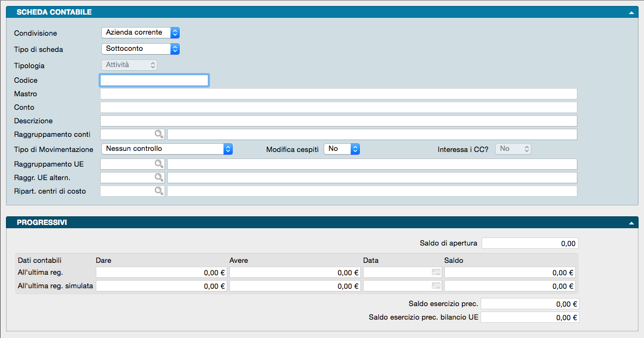This screenshot has width=644, height=338.
Task: Click the Saldo esercizio prec. field
Action: click(x=529, y=304)
